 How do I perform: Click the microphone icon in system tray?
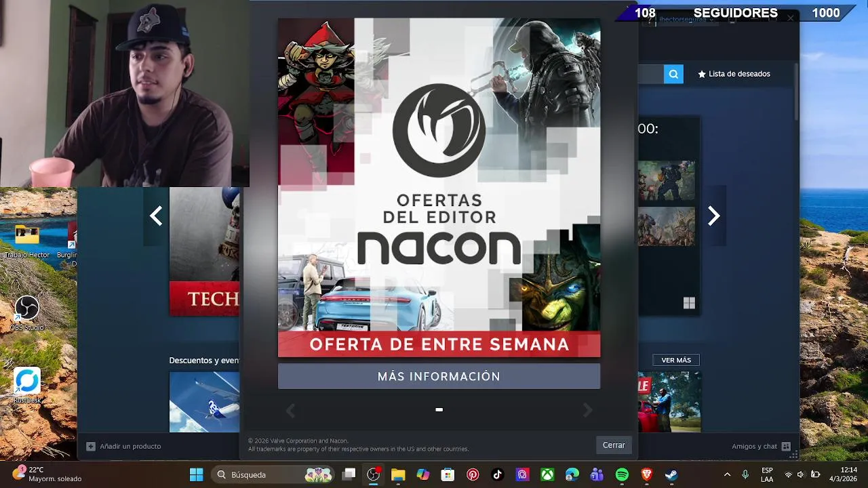745,474
